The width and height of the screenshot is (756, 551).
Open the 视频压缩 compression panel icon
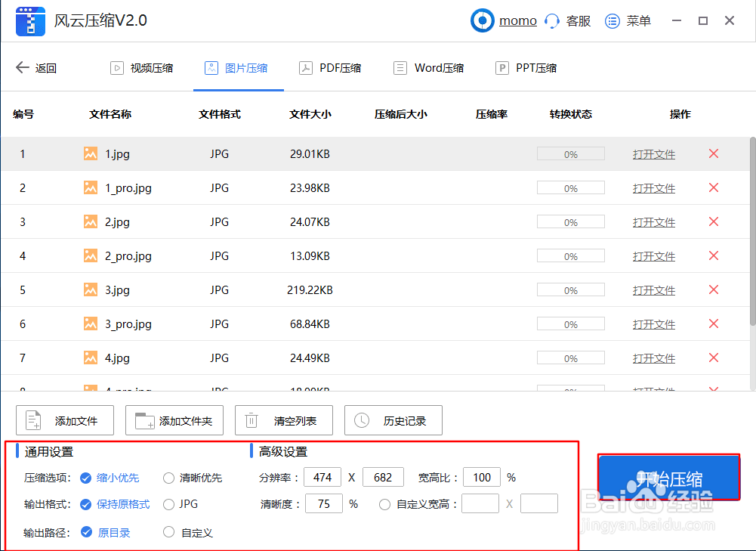[117, 67]
